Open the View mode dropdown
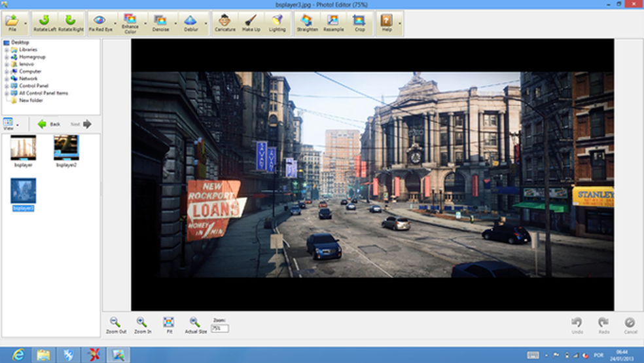Screen dimensions: 644x363 (18, 124)
